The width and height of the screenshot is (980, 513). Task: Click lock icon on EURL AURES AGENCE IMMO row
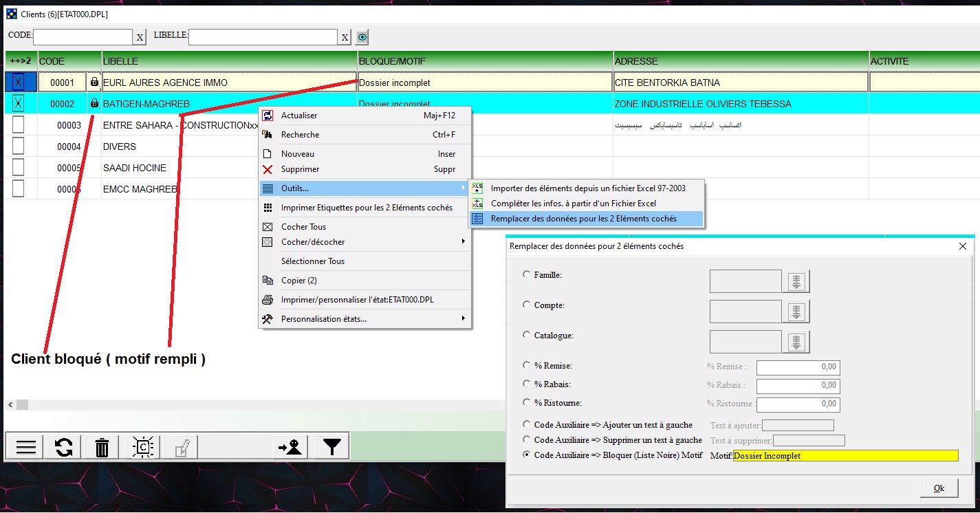[x=94, y=83]
